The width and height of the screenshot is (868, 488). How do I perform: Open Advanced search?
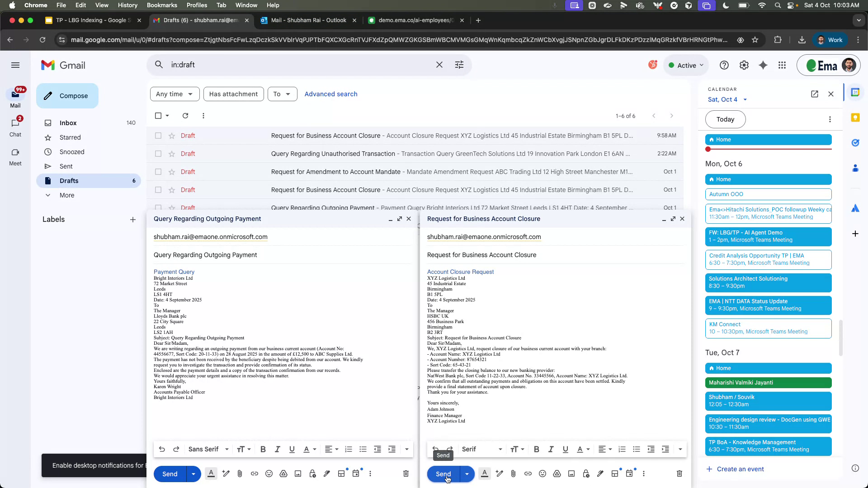coord(330,94)
